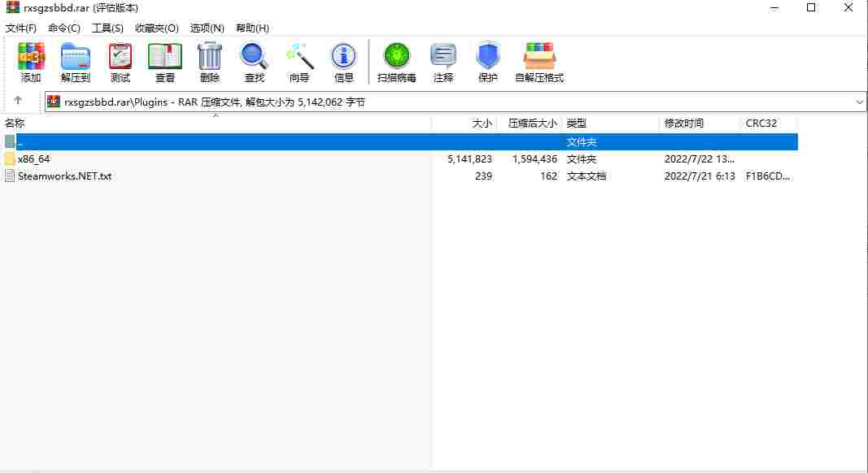Click the x86_64 folder icon

pyautogui.click(x=10, y=159)
